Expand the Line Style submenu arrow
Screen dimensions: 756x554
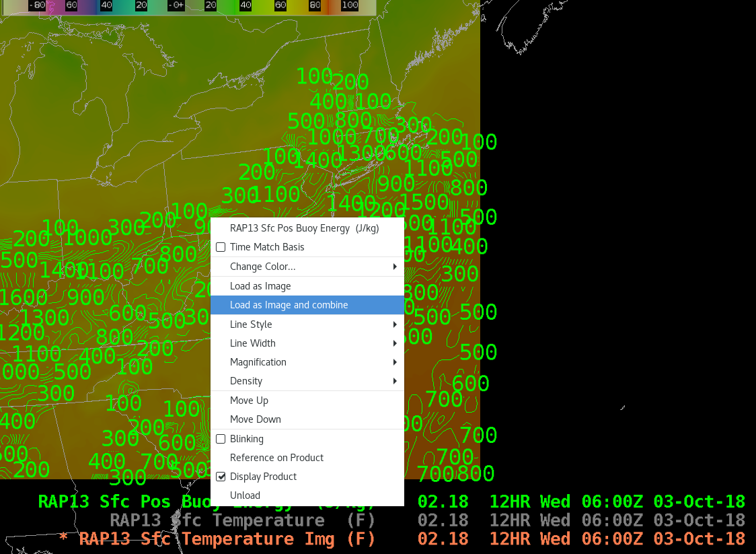pyautogui.click(x=395, y=324)
